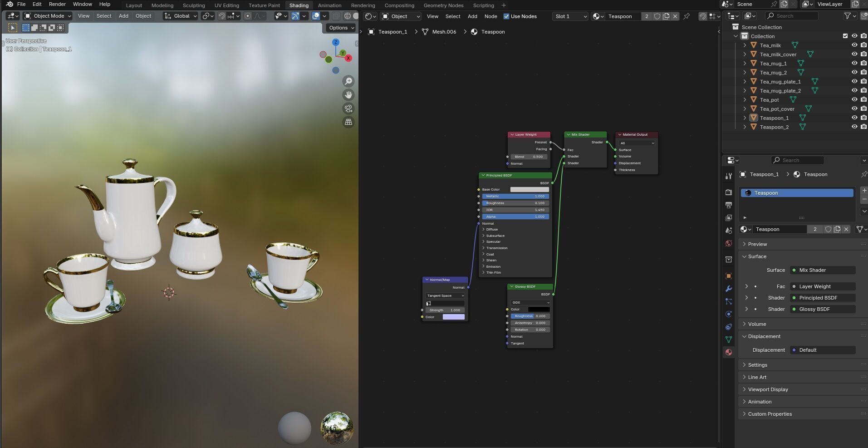Click the Shader Glossy BSDF field

coord(823,309)
